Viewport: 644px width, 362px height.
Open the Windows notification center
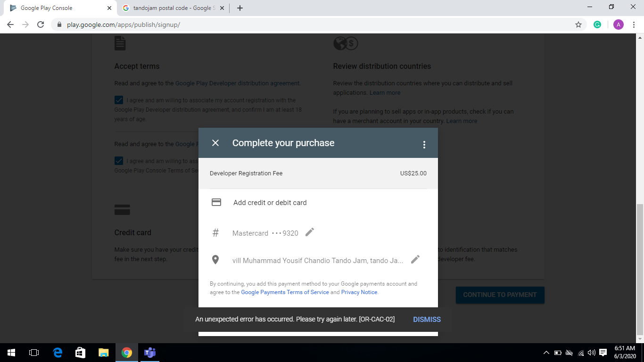pyautogui.click(x=603, y=353)
